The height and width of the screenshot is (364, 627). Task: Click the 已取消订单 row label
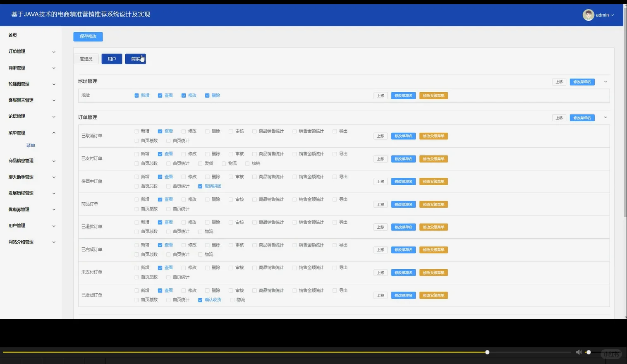[92, 136]
